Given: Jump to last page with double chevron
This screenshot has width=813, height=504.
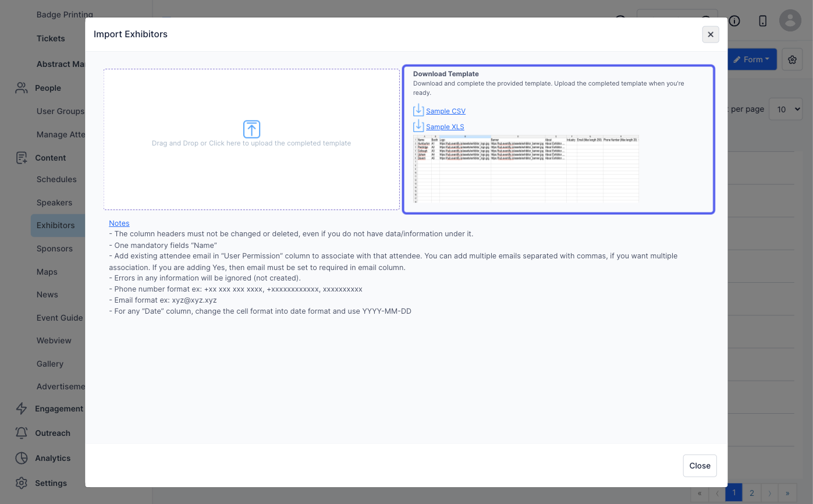Looking at the screenshot, I should point(787,493).
